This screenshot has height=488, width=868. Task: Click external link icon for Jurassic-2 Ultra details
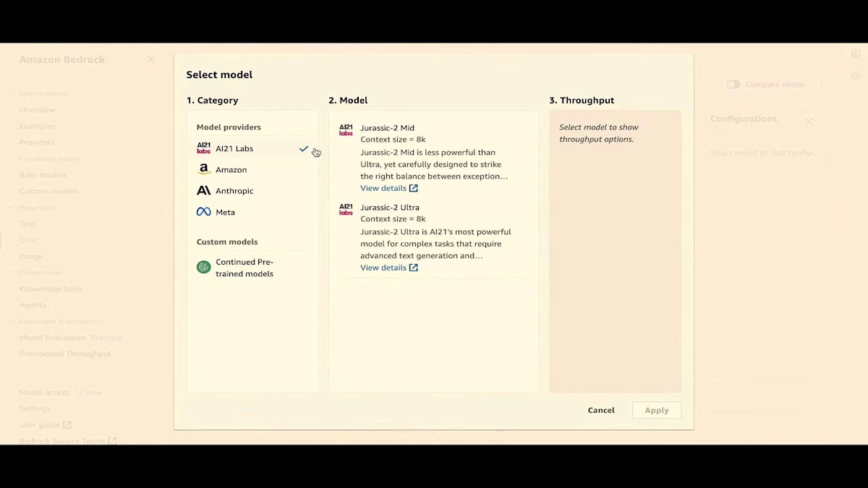pos(414,267)
